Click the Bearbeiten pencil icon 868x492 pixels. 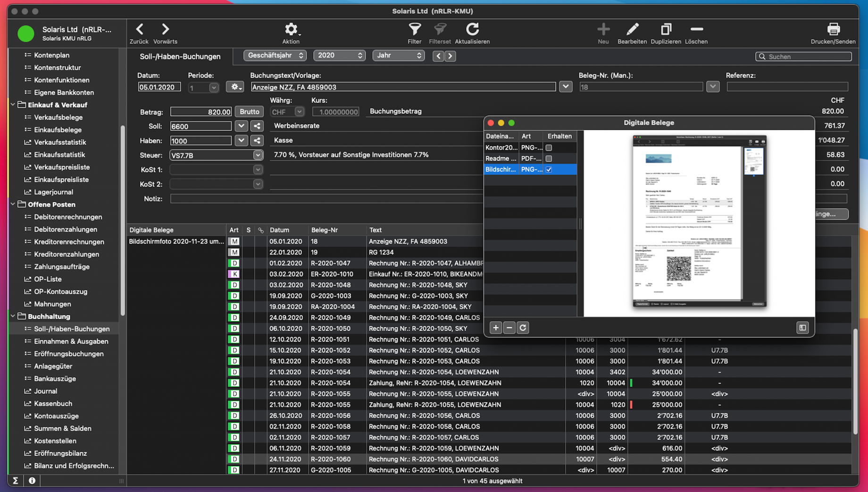point(632,30)
